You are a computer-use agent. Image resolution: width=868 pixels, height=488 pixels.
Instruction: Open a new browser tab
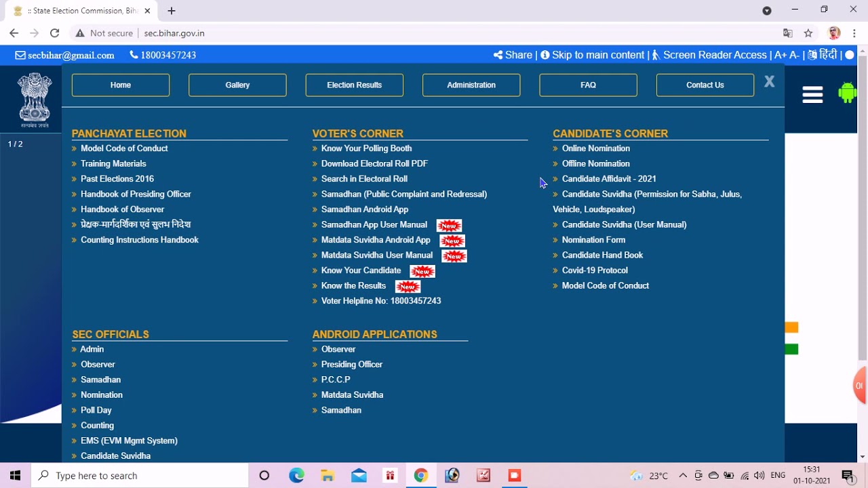click(172, 11)
